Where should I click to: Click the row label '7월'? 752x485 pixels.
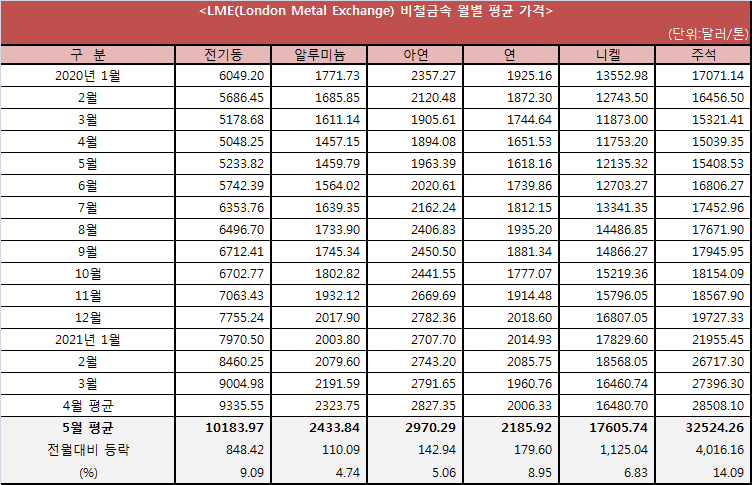88,208
